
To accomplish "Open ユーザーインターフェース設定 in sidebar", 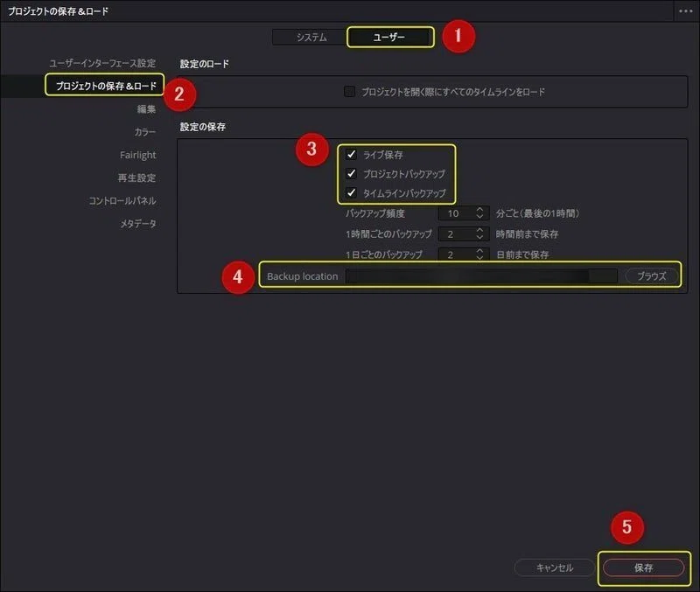I will pyautogui.click(x=102, y=63).
